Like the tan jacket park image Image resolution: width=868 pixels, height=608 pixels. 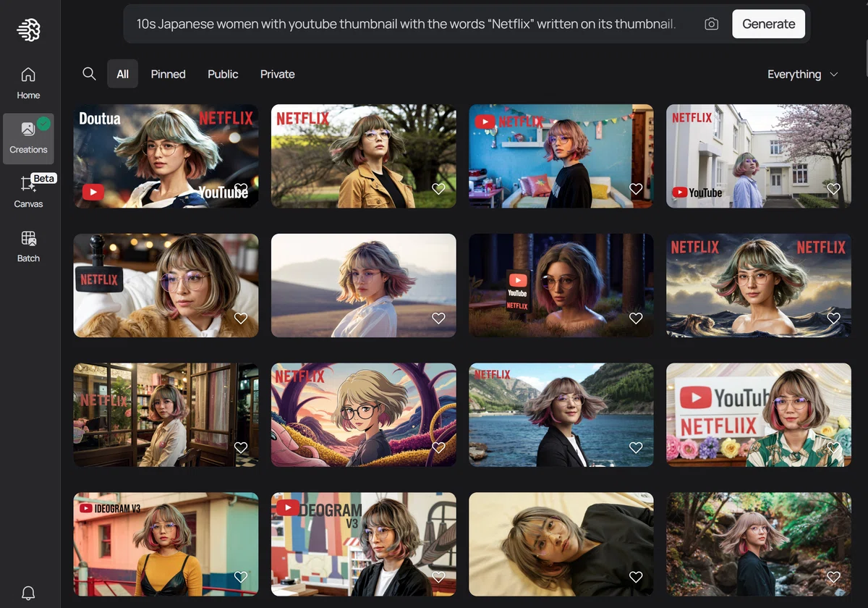pos(438,188)
